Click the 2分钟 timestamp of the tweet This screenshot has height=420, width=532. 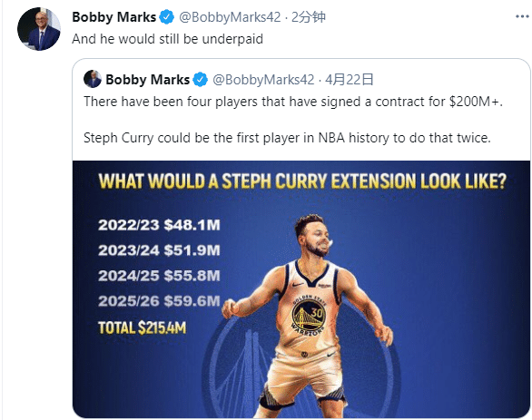point(309,17)
